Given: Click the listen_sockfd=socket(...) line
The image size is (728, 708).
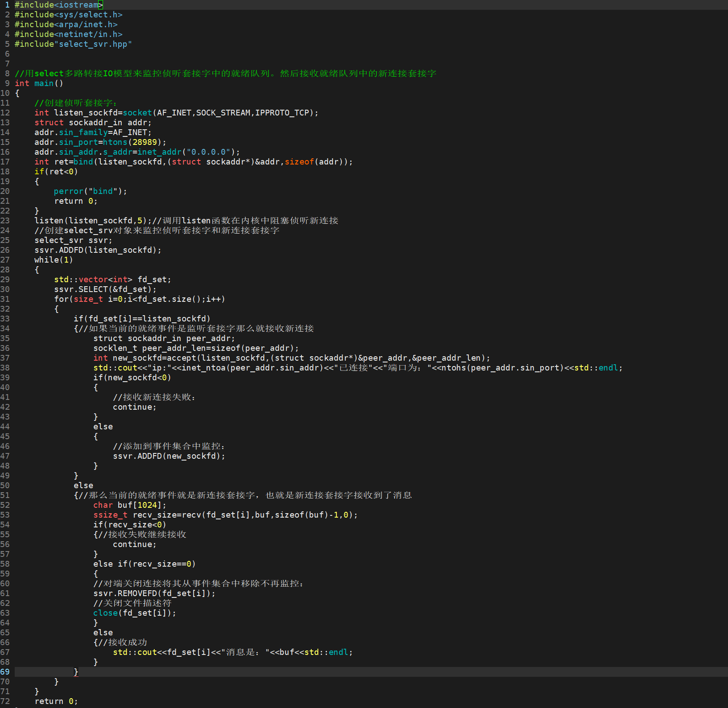Looking at the screenshot, I should (x=177, y=113).
